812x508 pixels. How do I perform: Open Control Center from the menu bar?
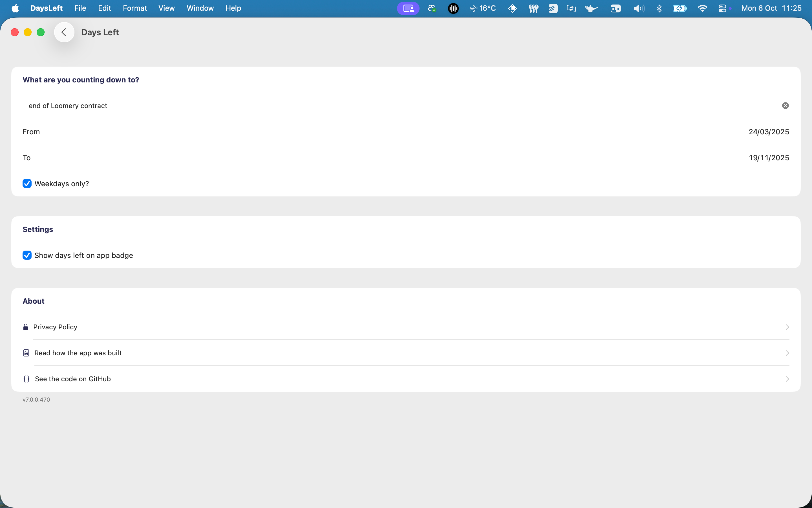722,8
